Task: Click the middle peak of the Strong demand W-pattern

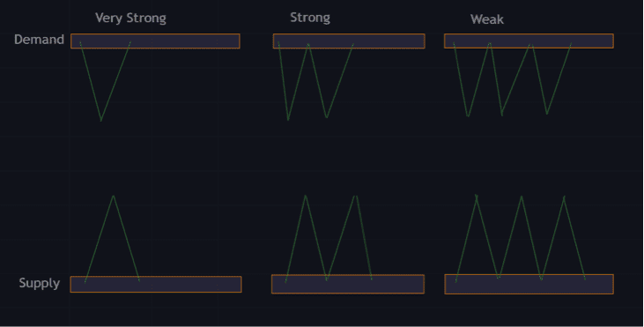Action: 308,44
